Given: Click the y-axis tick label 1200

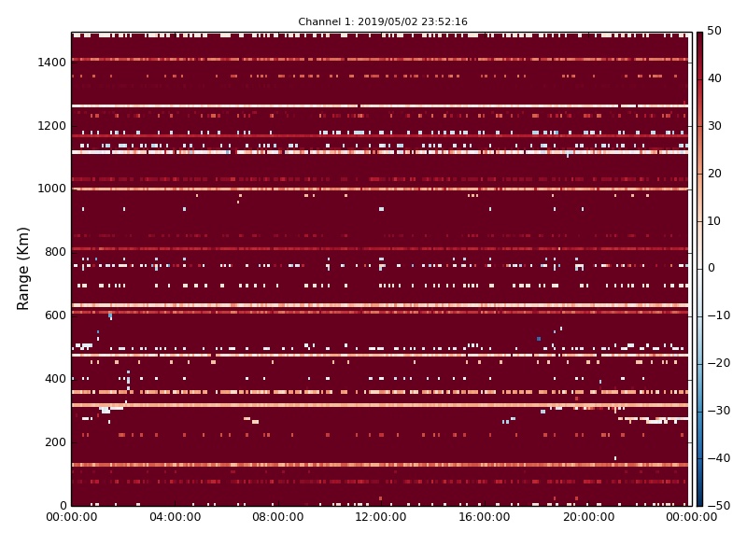Looking at the screenshot, I should (x=52, y=126).
